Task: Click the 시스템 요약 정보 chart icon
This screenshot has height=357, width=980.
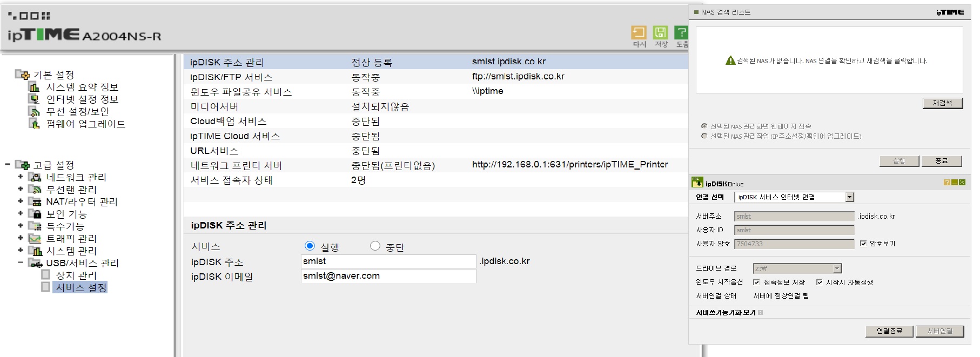Action: [34, 87]
